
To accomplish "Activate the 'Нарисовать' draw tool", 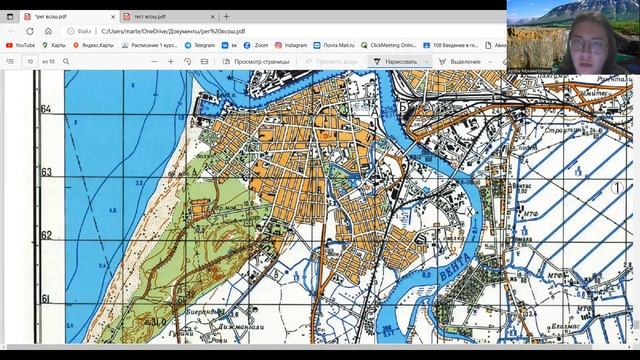I will point(396,62).
